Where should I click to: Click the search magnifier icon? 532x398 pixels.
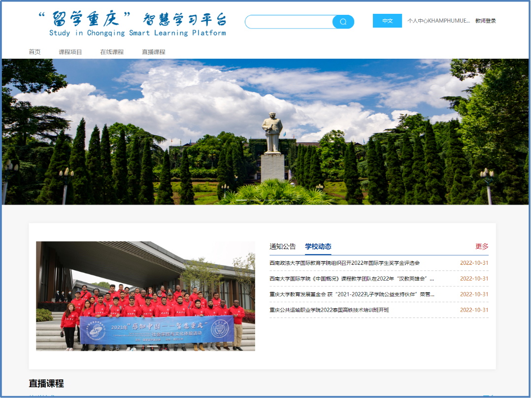(343, 22)
